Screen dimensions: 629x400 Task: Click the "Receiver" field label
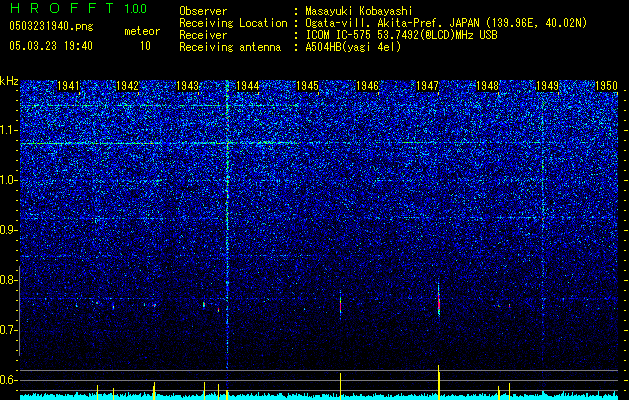(203, 35)
